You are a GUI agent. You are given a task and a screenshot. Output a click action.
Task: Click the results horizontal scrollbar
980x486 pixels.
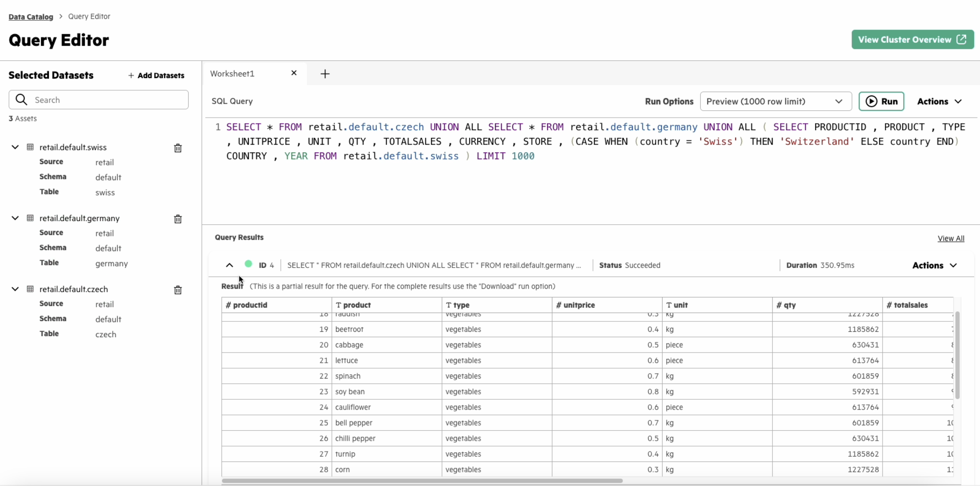pos(422,480)
